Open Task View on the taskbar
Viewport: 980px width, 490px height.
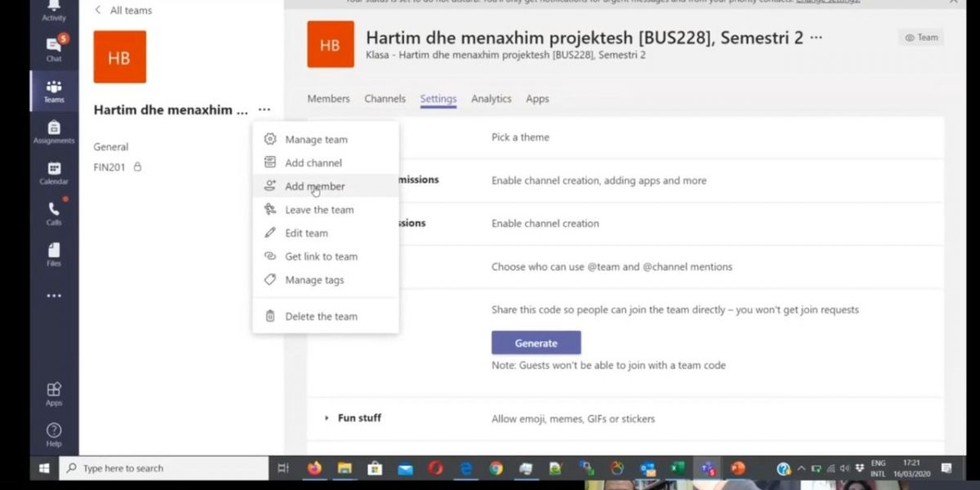click(283, 468)
